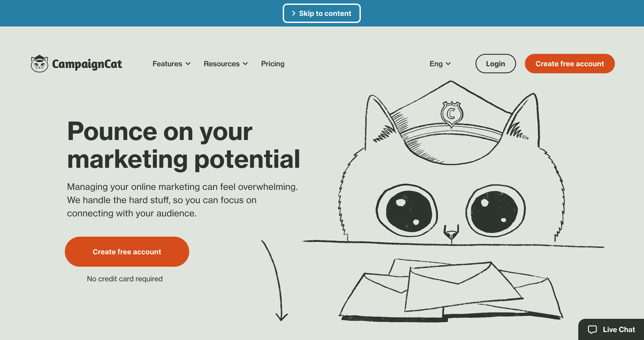This screenshot has width=644, height=340.
Task: Click the CampaignCat wordmark text
Action: (87, 64)
